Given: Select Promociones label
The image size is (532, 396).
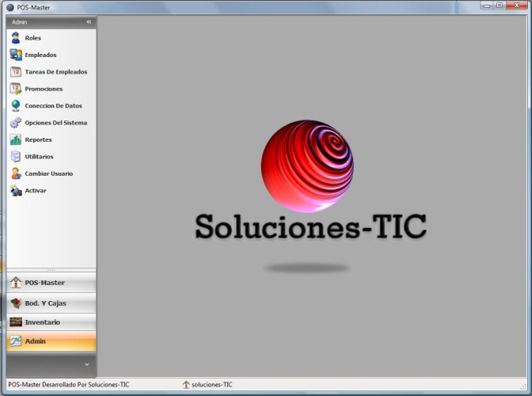Looking at the screenshot, I should [44, 89].
